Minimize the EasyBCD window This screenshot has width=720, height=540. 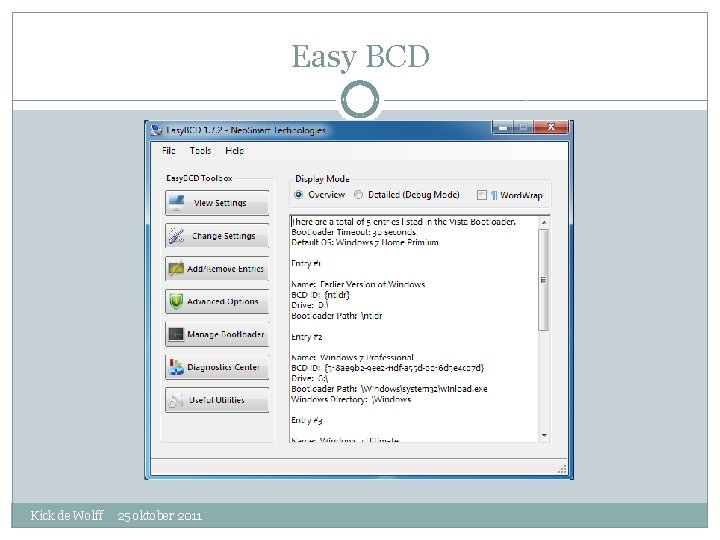(503, 127)
